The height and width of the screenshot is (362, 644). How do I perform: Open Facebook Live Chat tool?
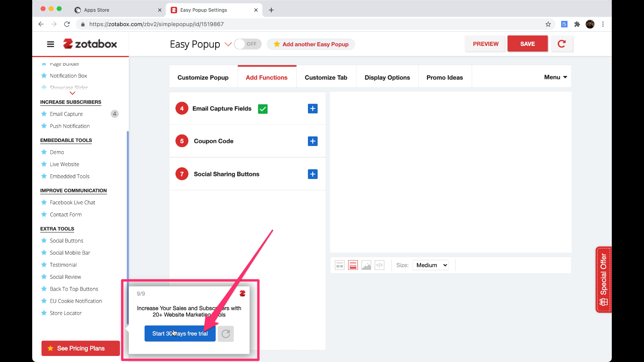point(72,202)
